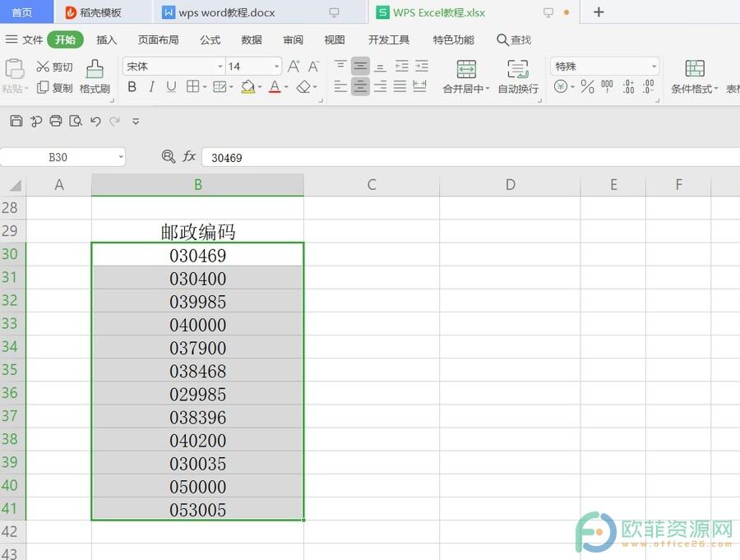Select the Format Painter brush

95,69
